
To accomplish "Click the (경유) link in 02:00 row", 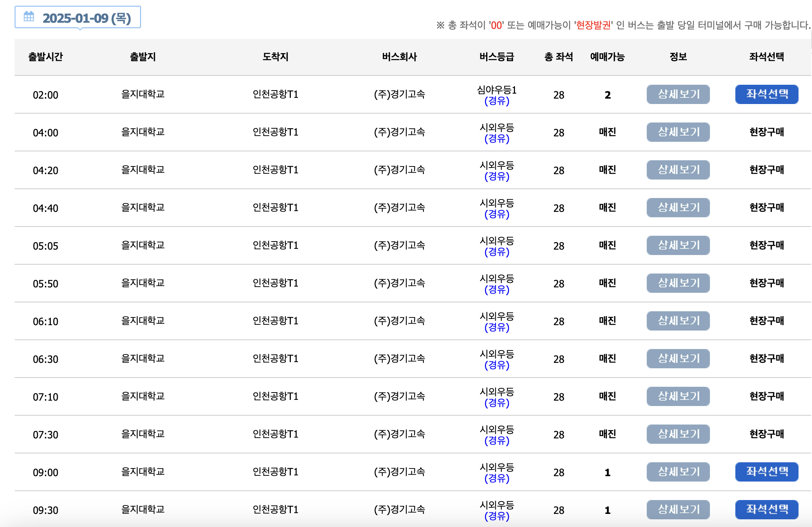I will pyautogui.click(x=497, y=101).
